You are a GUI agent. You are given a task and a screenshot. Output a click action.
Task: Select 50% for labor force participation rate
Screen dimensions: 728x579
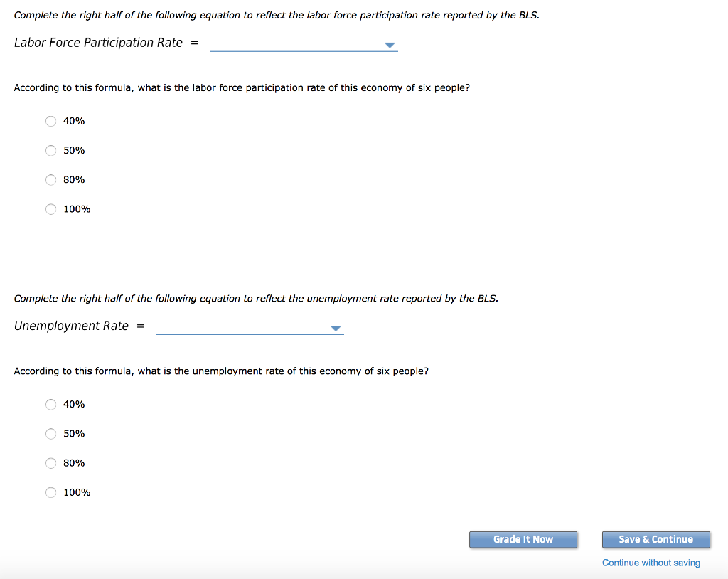(x=50, y=150)
